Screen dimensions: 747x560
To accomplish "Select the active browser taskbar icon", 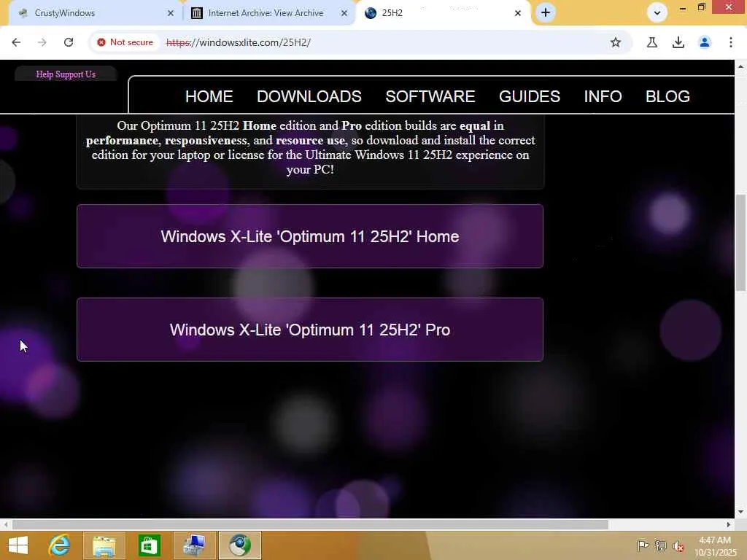I will point(239,545).
